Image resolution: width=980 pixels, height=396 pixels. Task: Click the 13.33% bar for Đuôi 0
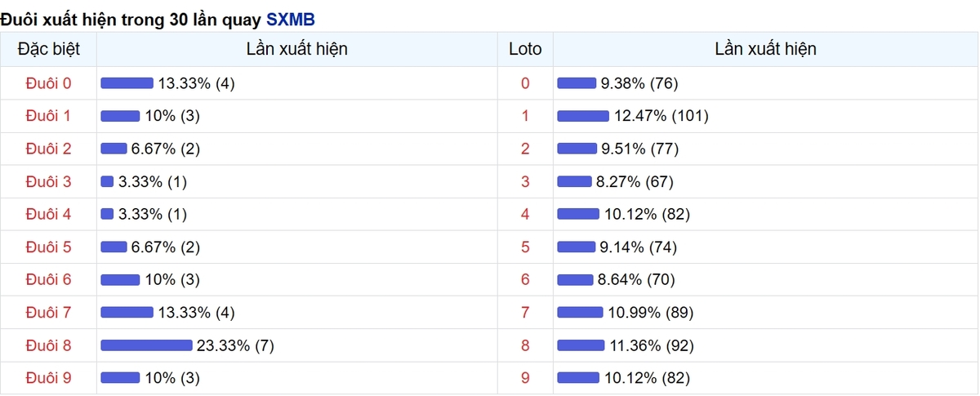tap(127, 83)
